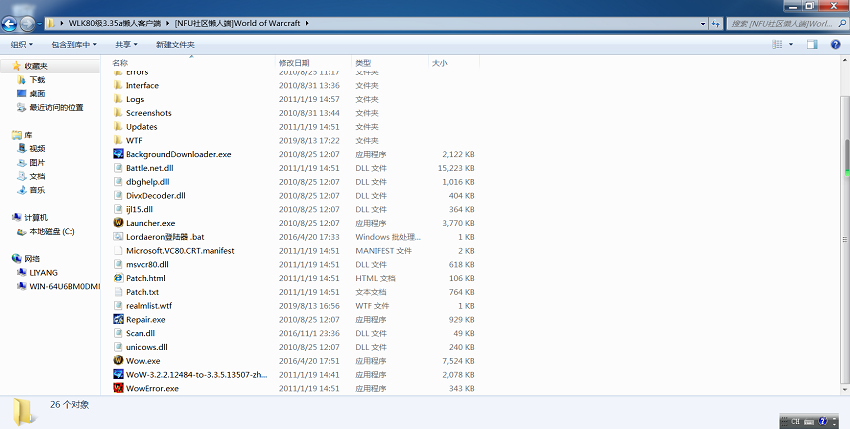The image size is (850, 429).
Task: Select the Logs folder icon
Action: (x=118, y=99)
